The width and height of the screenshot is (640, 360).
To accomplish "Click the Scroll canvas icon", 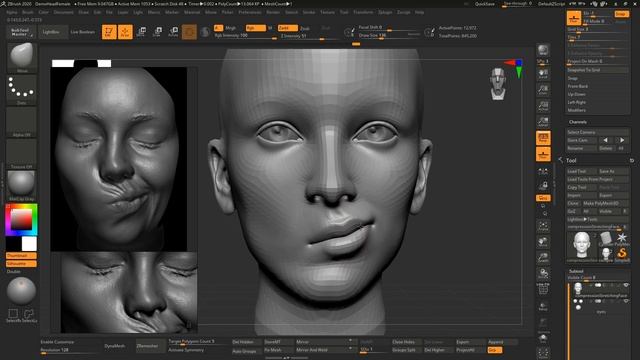I will click(x=543, y=74).
